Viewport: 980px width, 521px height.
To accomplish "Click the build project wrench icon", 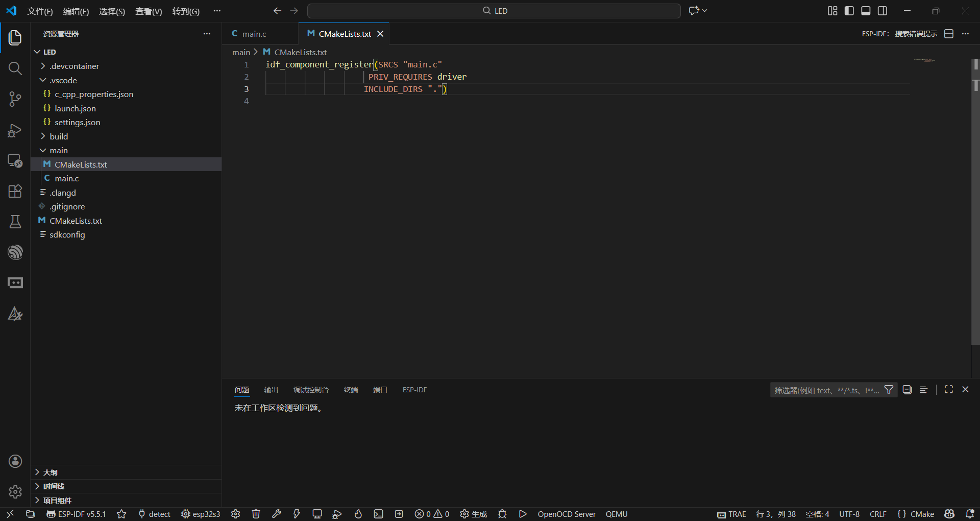I will (x=277, y=514).
